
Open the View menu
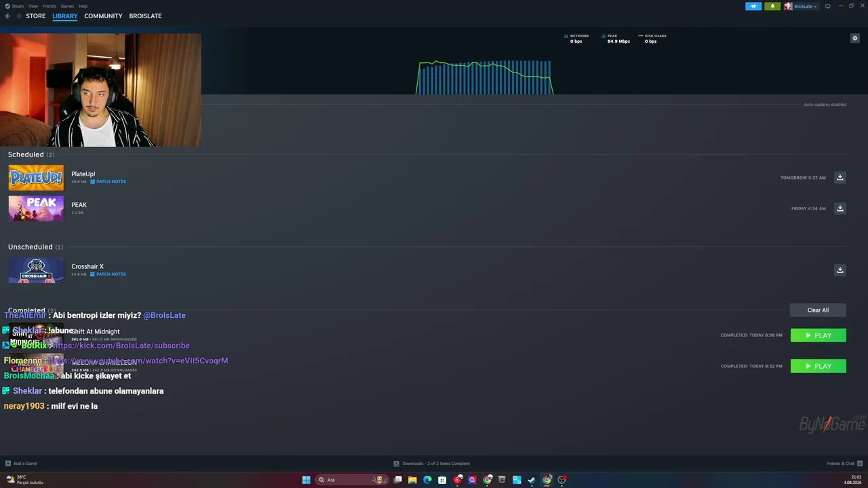click(33, 6)
